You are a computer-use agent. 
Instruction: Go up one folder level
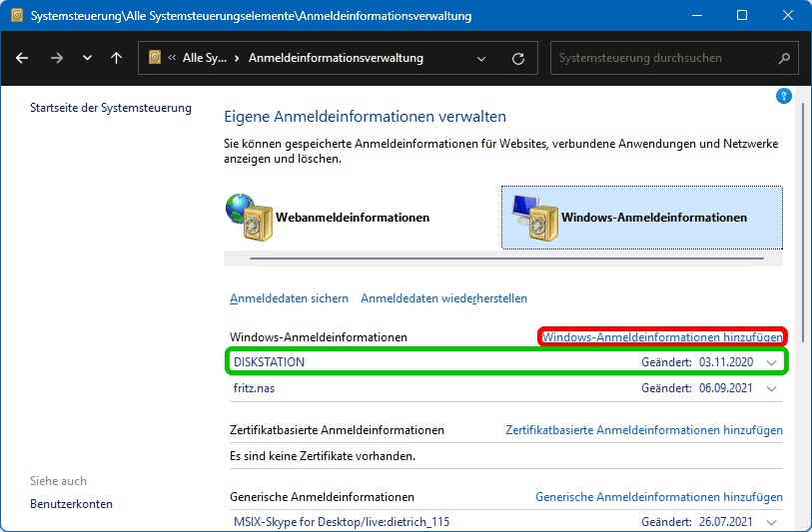[x=116, y=58]
